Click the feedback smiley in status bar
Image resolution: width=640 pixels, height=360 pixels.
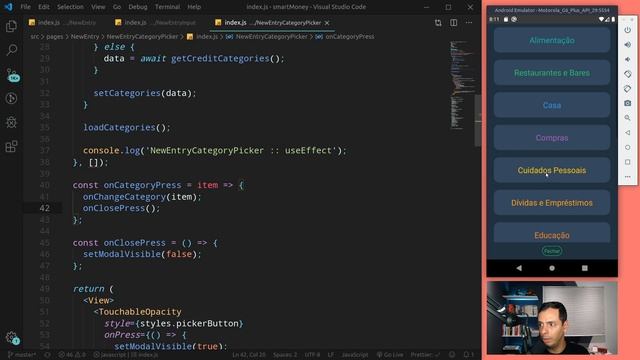[452, 355]
